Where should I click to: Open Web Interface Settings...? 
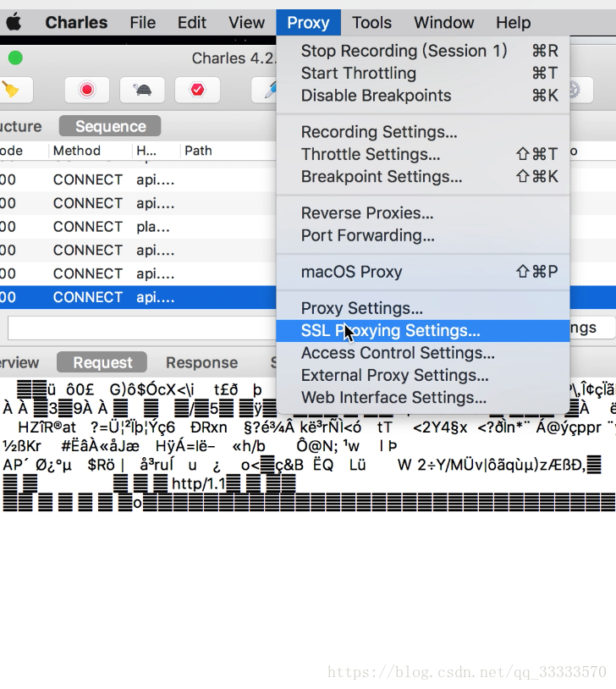click(423, 398)
